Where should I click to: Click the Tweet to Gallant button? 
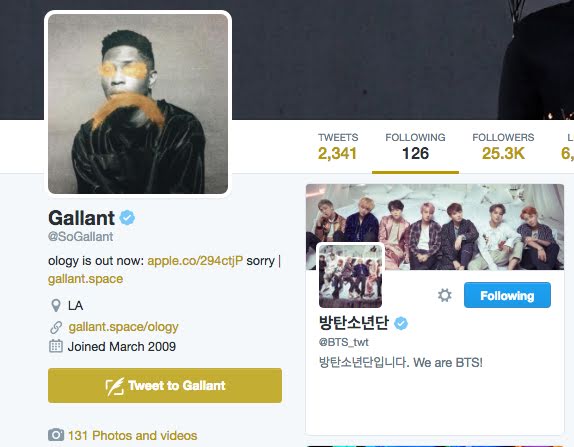point(165,385)
